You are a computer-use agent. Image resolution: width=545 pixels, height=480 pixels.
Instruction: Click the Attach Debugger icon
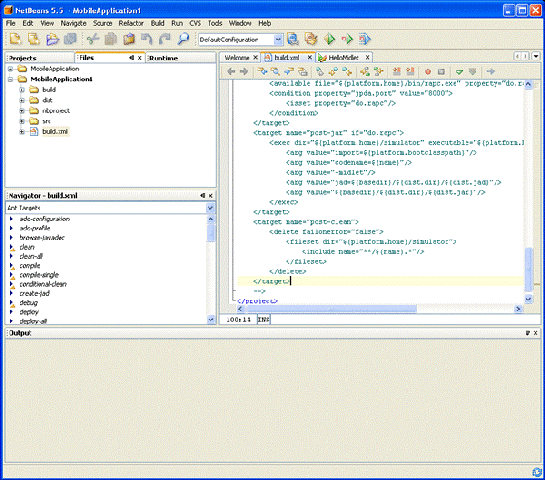pyautogui.click(x=365, y=39)
